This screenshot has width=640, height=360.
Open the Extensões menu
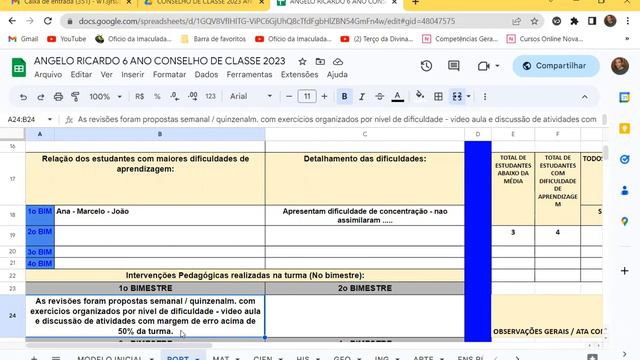click(x=300, y=75)
